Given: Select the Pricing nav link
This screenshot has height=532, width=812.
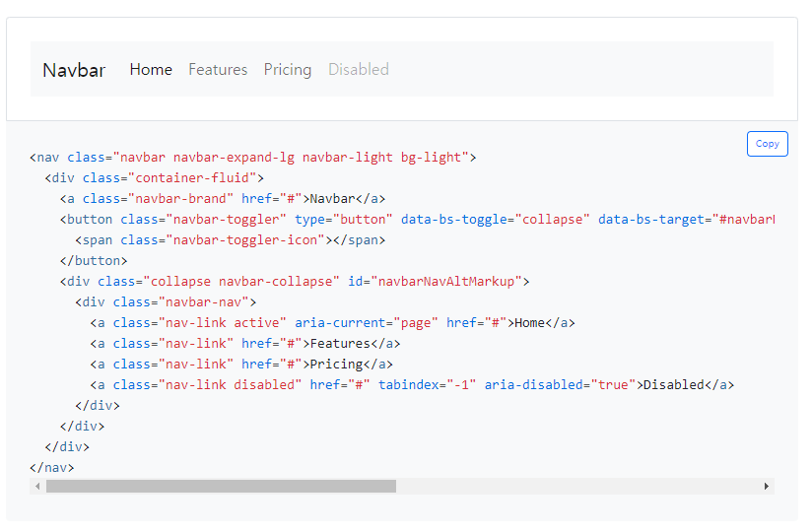Looking at the screenshot, I should 288,69.
